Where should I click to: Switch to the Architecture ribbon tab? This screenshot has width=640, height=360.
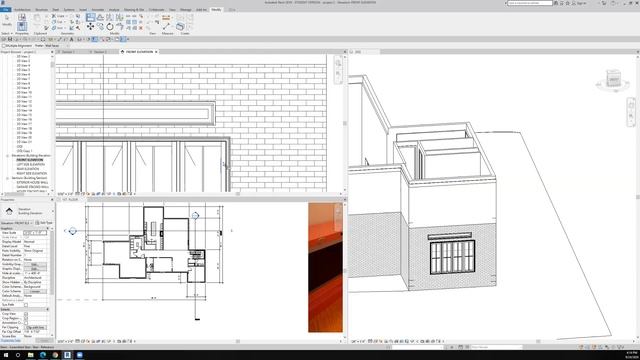(22, 9)
